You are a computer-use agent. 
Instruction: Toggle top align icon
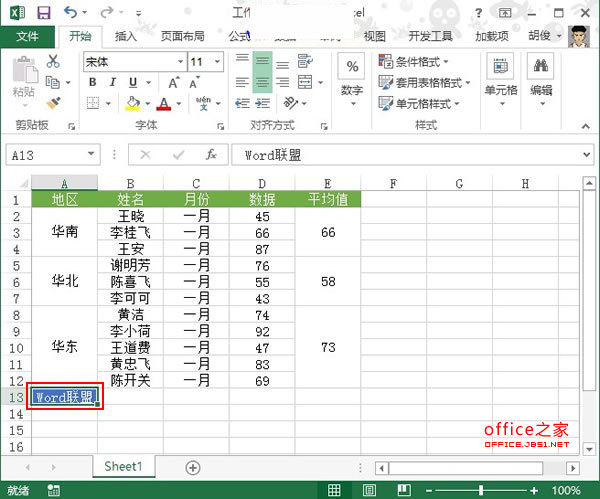242,58
